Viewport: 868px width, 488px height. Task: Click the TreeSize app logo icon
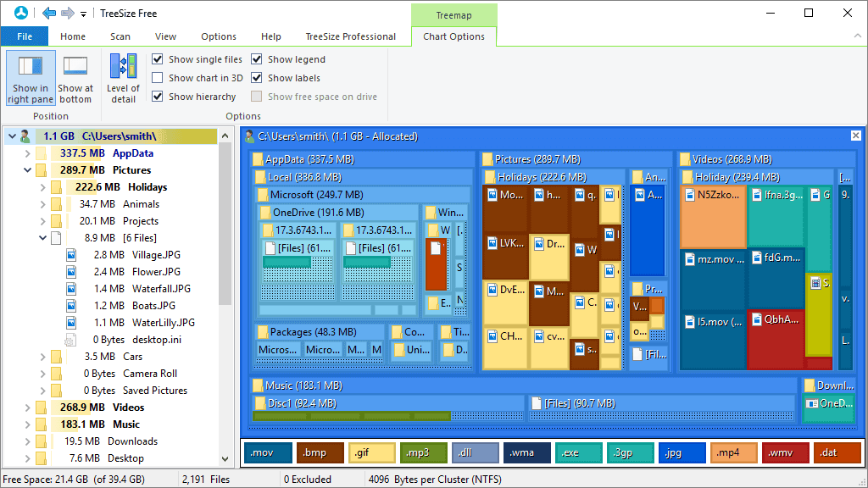[x=21, y=13]
